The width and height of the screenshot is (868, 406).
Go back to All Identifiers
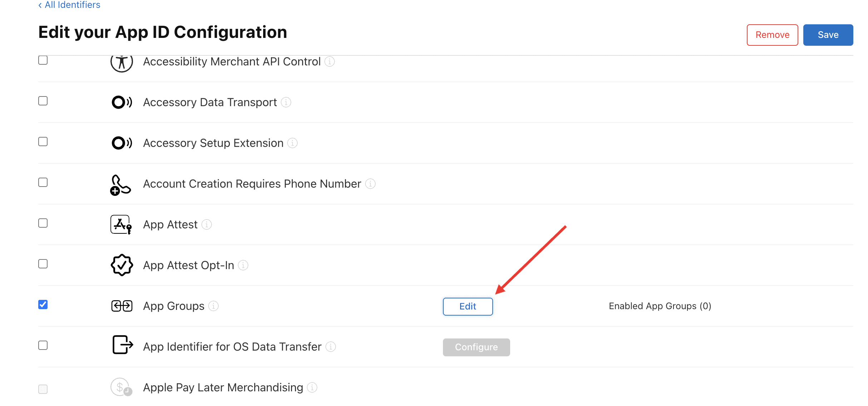tap(69, 5)
